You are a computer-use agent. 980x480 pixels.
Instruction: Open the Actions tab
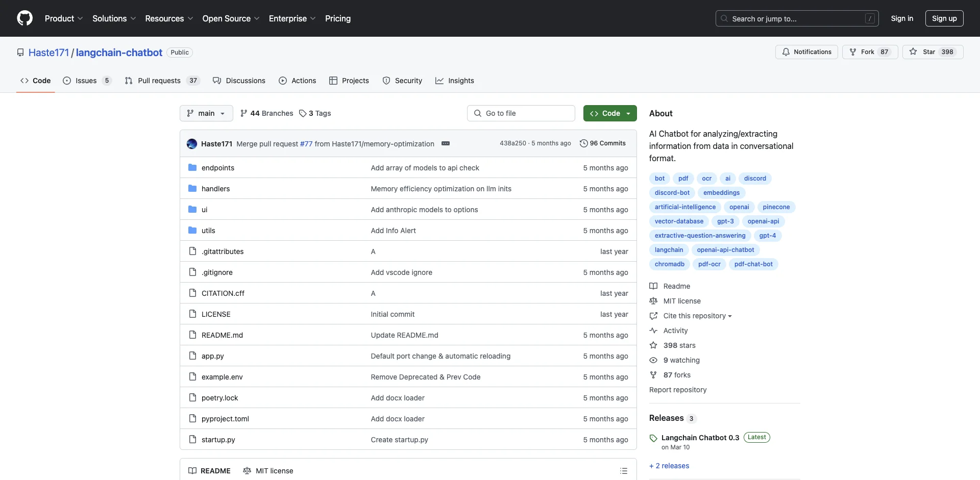298,81
